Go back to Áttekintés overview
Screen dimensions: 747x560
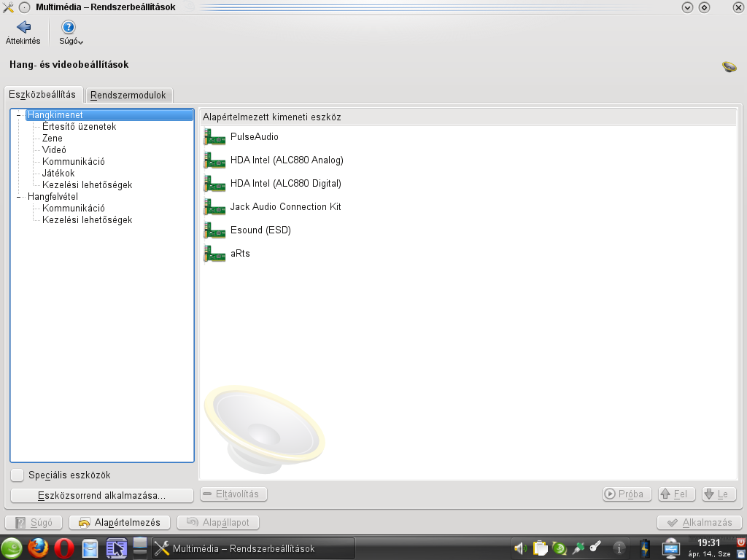[x=23, y=32]
